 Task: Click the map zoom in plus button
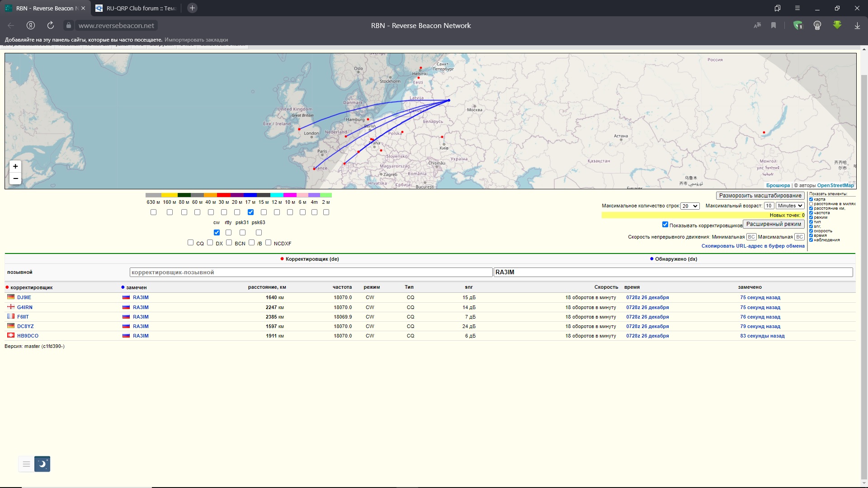pos(15,166)
